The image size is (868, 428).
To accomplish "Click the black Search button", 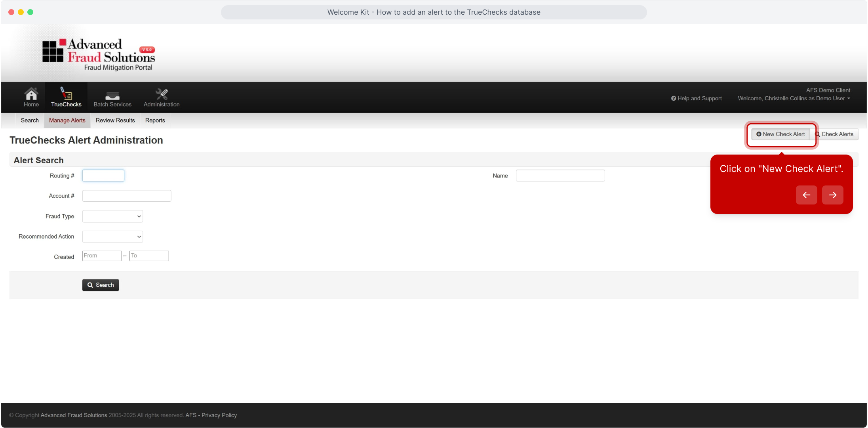I will click(101, 285).
